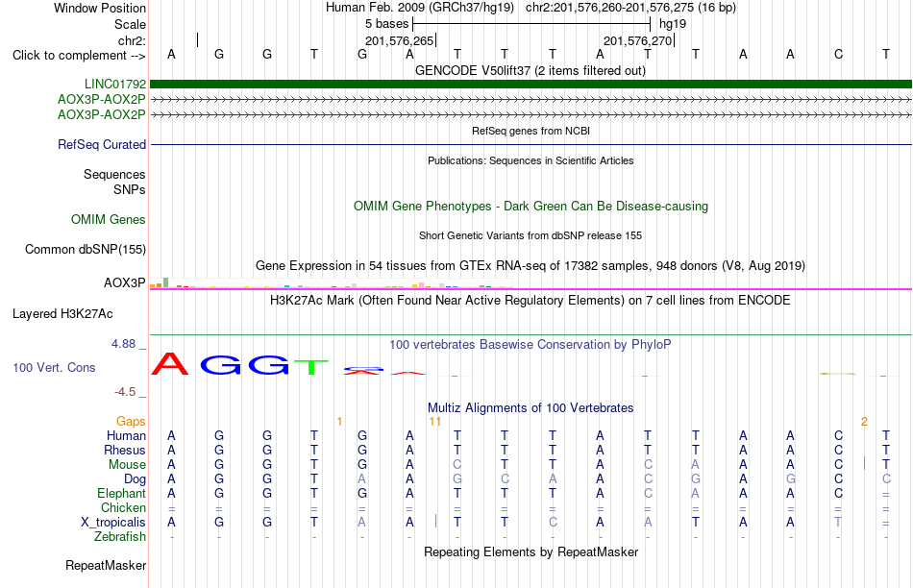913x588 pixels.
Task: Click the OMIM Genes side label
Action: tap(109, 219)
